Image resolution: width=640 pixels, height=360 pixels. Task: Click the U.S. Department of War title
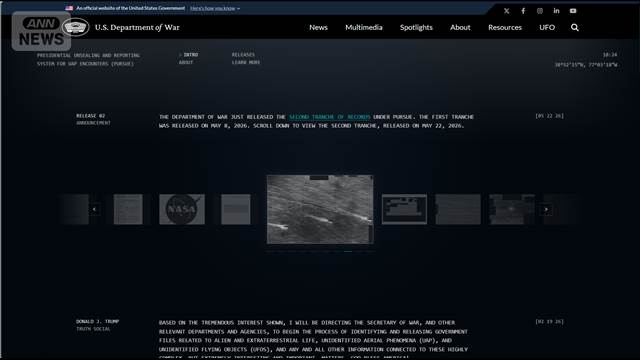(x=137, y=27)
